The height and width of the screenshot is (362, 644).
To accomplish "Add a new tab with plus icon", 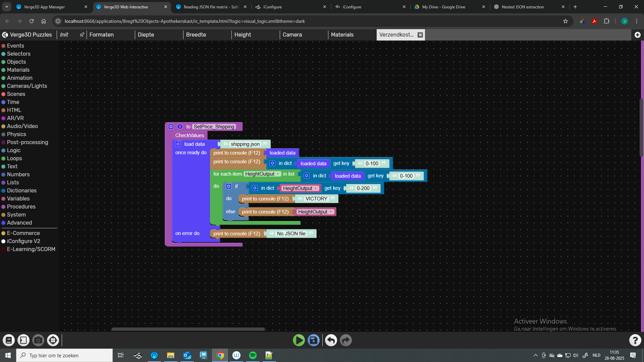I will [x=637, y=35].
